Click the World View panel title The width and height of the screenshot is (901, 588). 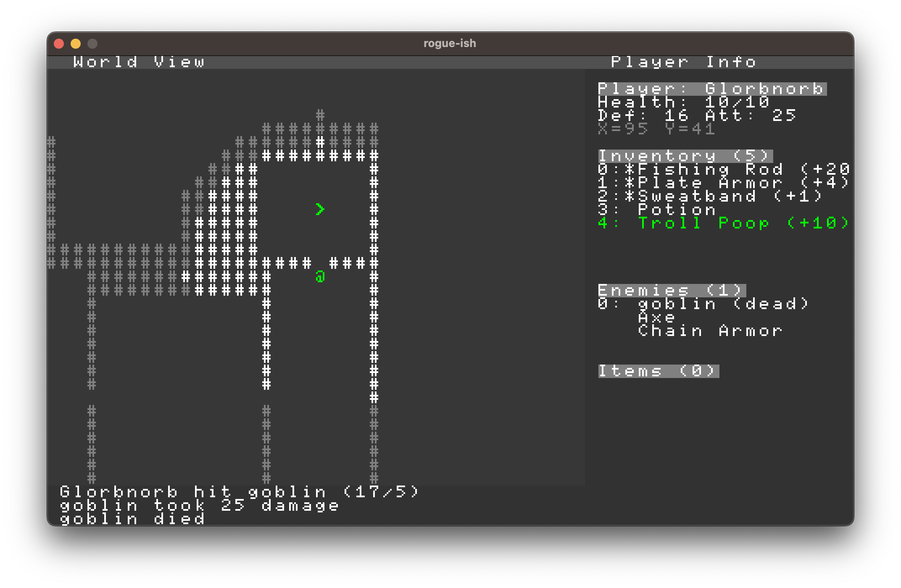coord(139,62)
